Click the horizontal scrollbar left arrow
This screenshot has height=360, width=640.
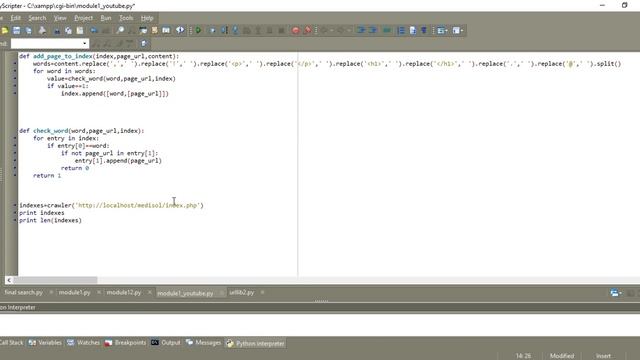9,280
